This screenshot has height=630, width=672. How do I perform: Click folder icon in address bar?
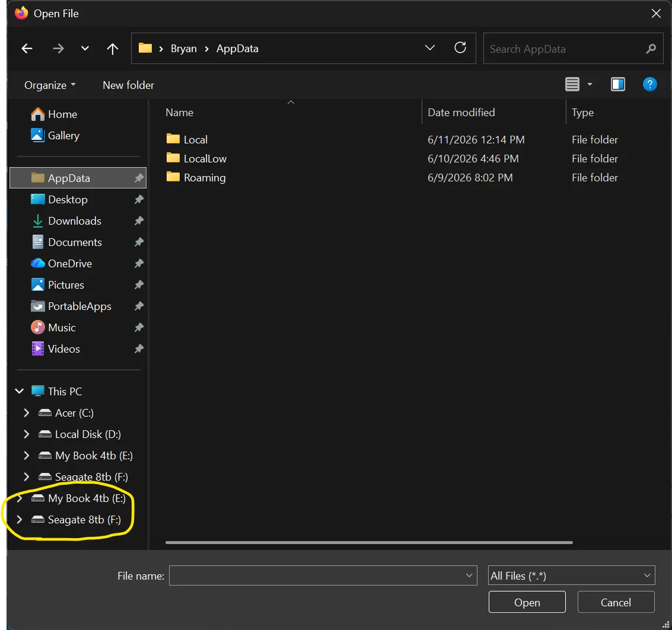point(145,48)
